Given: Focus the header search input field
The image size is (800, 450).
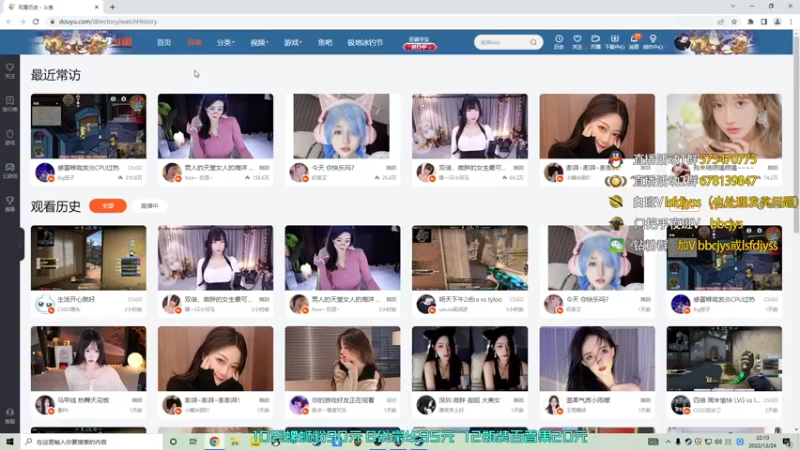Looking at the screenshot, I should click(503, 42).
